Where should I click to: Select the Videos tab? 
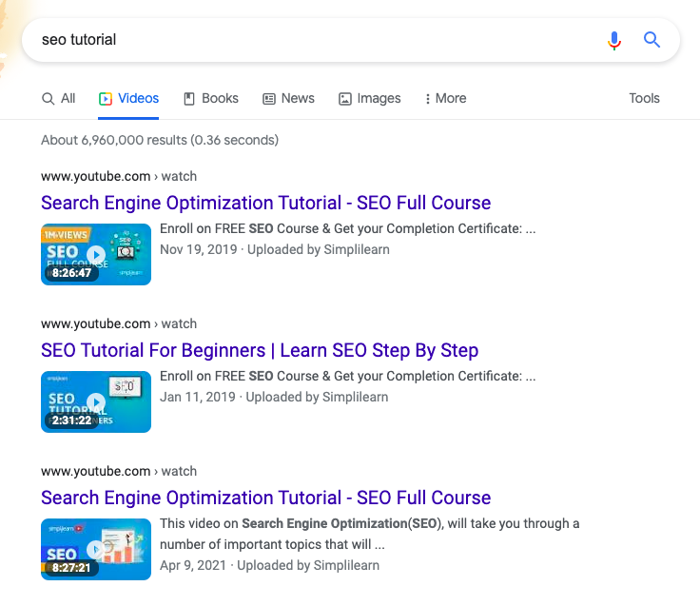click(128, 98)
